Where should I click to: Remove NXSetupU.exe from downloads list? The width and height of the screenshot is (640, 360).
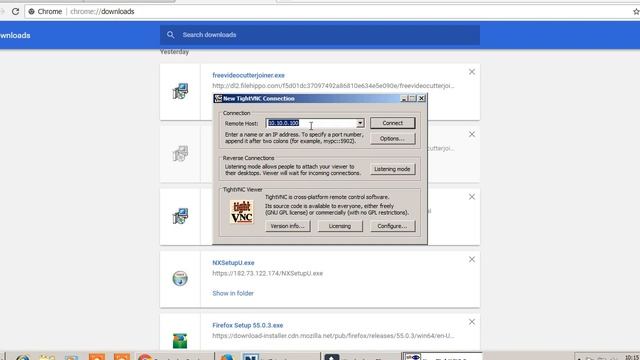[x=472, y=259]
